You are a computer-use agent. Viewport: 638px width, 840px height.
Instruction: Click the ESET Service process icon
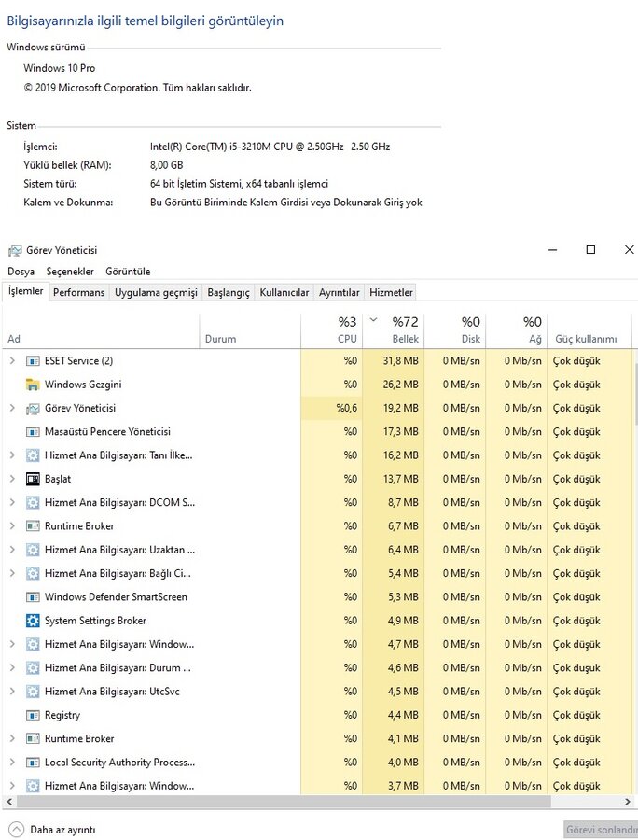pyautogui.click(x=33, y=361)
